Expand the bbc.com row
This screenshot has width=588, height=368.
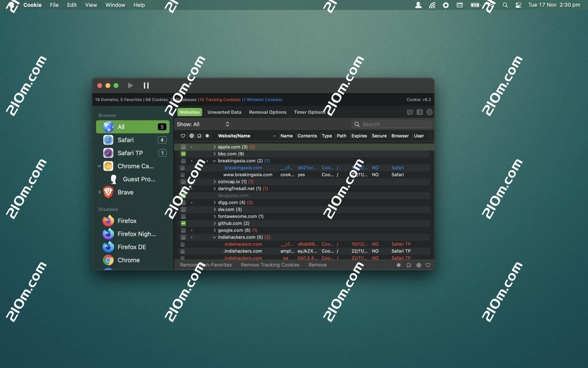point(214,154)
